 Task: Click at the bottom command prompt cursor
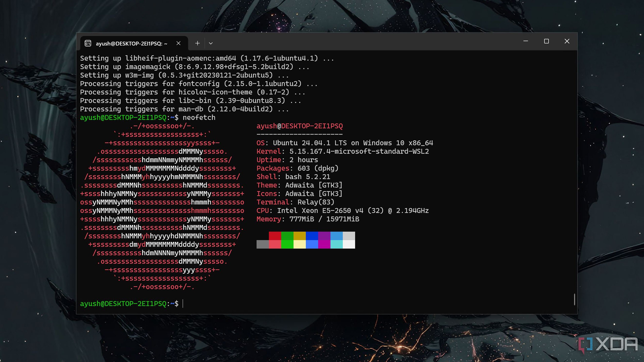click(183, 304)
